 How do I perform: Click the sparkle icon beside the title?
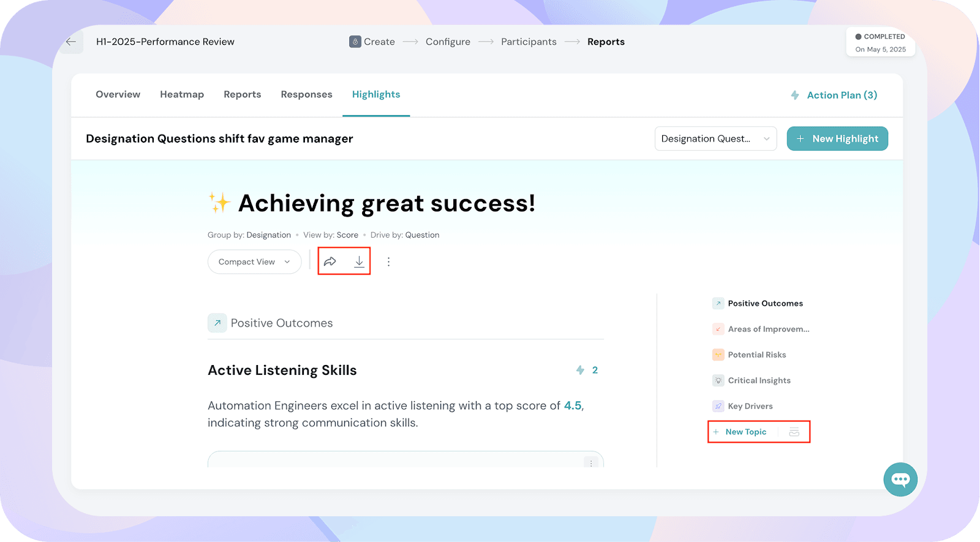[219, 203]
